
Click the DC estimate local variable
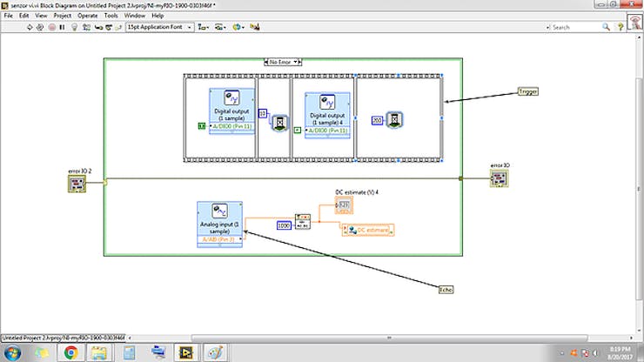(368, 230)
